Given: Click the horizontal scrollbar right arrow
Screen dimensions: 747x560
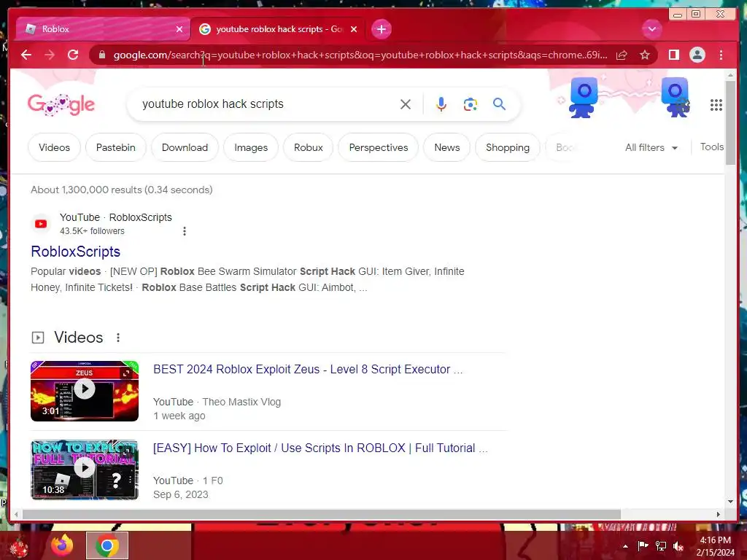Looking at the screenshot, I should click(x=719, y=514).
